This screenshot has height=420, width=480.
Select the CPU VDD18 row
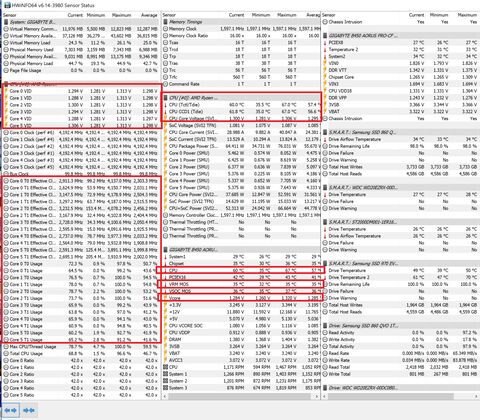point(401,91)
